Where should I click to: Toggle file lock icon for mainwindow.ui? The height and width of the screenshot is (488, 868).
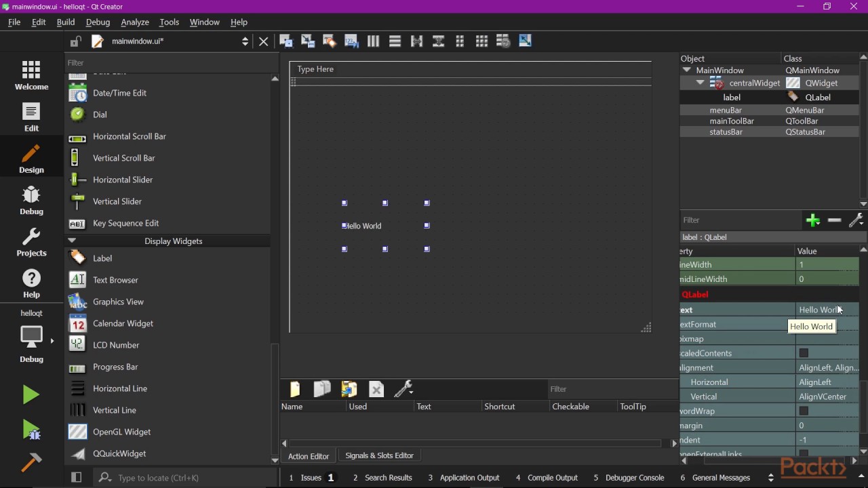pos(75,41)
